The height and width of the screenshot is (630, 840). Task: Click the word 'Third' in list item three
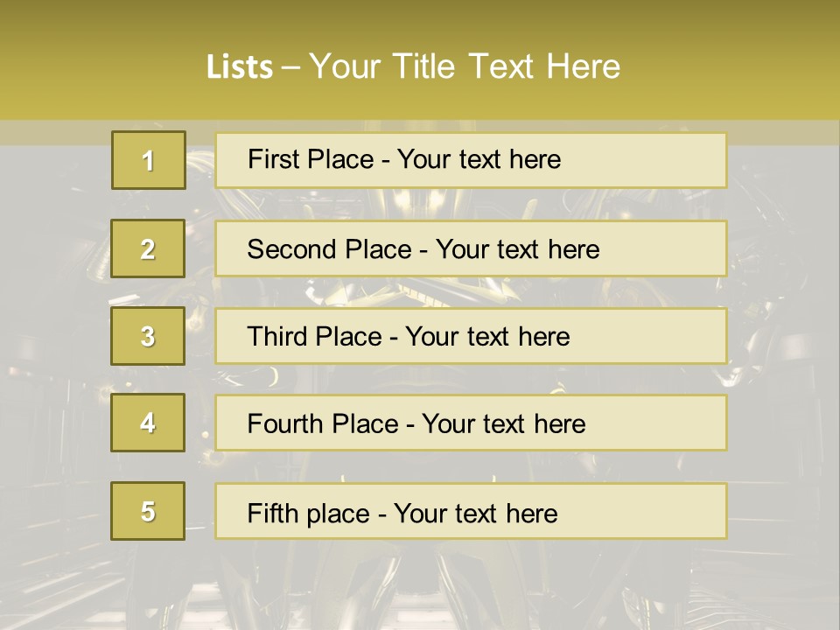(x=276, y=337)
